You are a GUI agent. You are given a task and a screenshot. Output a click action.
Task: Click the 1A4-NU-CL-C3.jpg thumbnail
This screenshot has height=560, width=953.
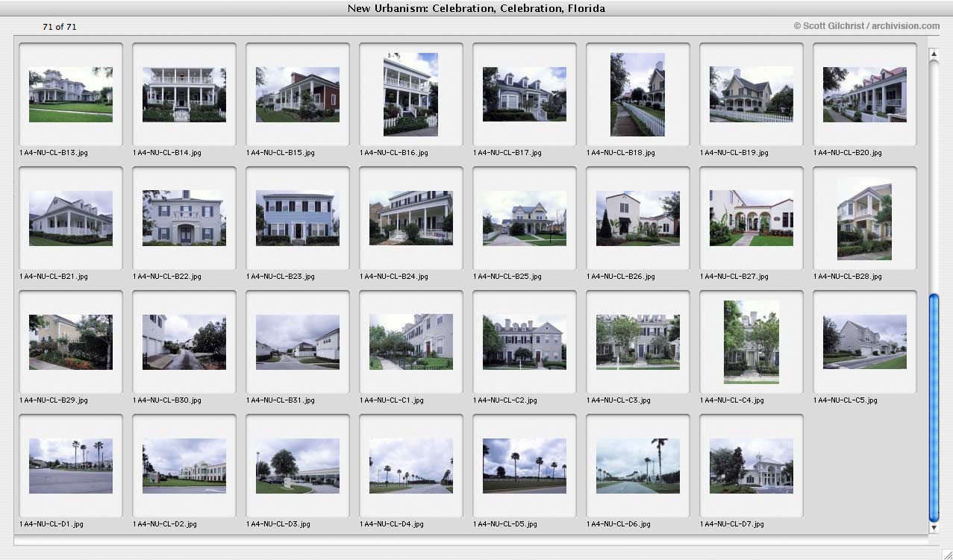(638, 342)
